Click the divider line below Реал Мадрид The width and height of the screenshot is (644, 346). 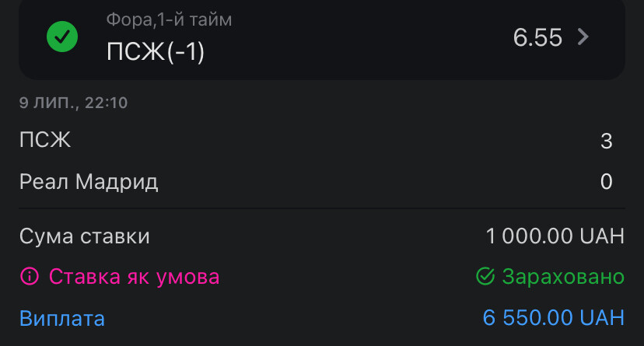tap(322, 208)
